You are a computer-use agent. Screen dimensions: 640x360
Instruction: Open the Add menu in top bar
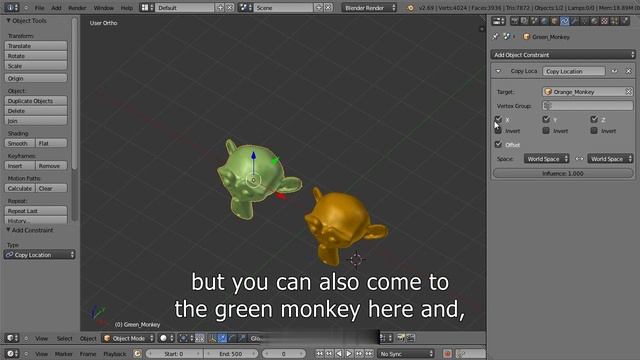click(x=56, y=7)
